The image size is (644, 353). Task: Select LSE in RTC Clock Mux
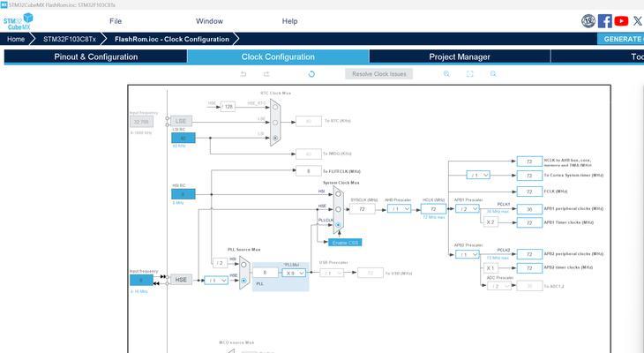click(275, 123)
